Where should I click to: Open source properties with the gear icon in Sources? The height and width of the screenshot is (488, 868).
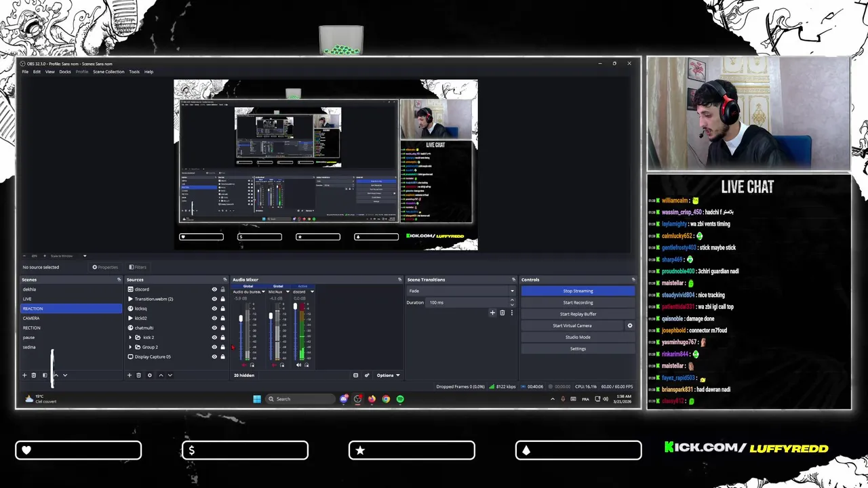tap(150, 375)
